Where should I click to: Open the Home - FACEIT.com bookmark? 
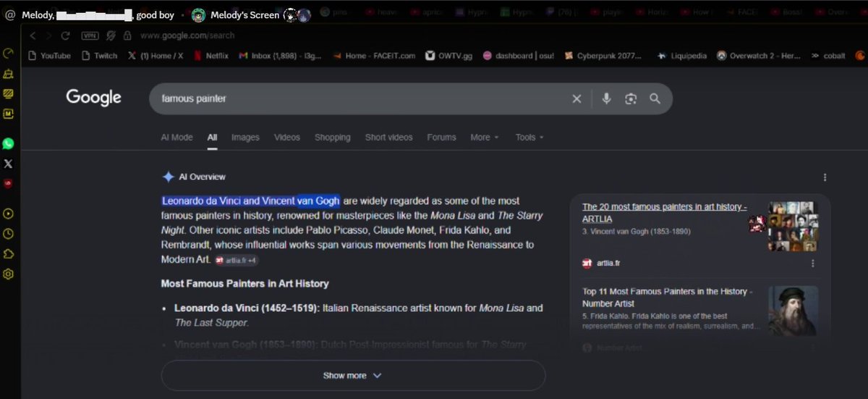click(374, 56)
